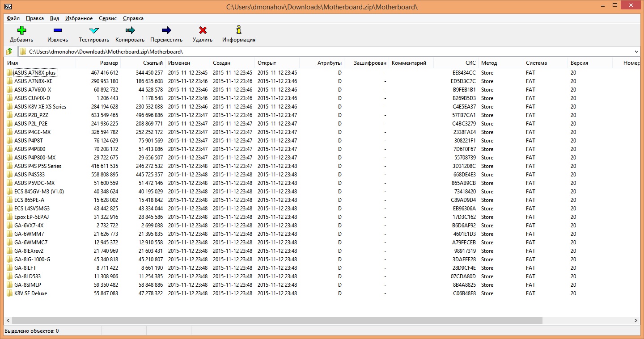Image resolution: width=644 pixels, height=339 pixels.
Task: Open the Избранное menu
Action: coord(79,18)
